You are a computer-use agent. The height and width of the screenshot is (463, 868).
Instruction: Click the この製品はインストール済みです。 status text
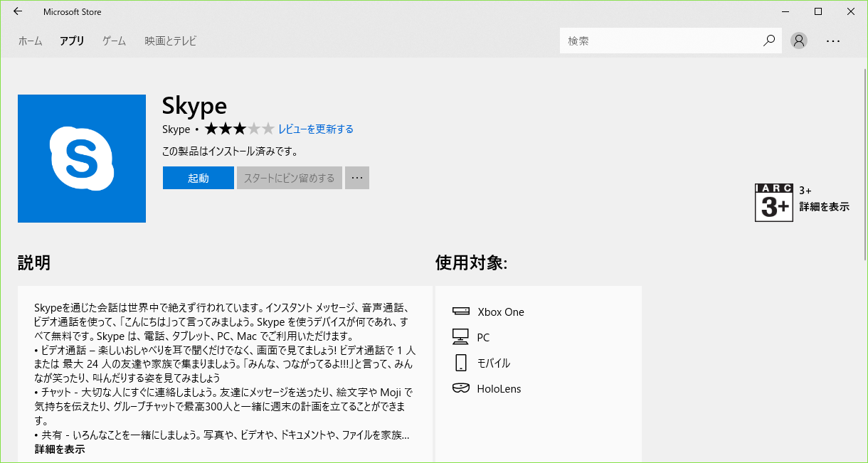[230, 151]
